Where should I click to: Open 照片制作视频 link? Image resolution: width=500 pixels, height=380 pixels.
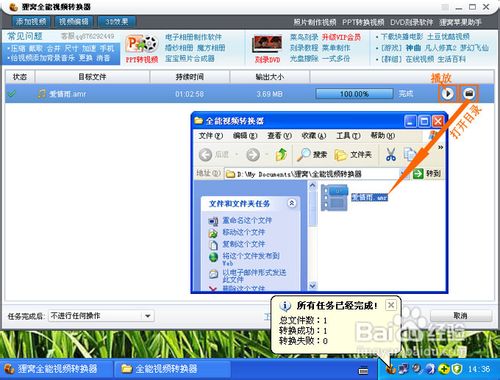point(315,22)
